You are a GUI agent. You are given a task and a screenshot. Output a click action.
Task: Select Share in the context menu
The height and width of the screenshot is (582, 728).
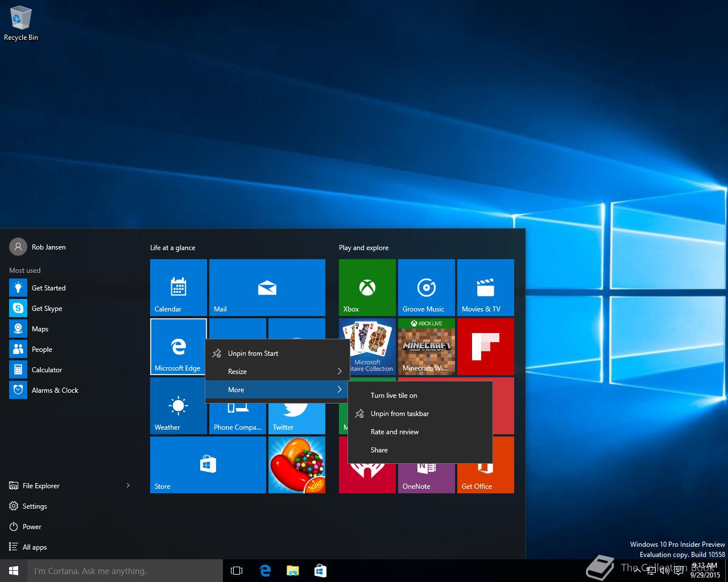coord(420,450)
